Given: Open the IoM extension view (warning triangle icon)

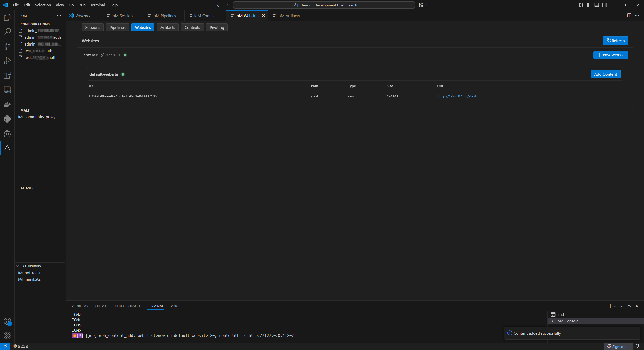Looking at the screenshot, I should click(7, 148).
